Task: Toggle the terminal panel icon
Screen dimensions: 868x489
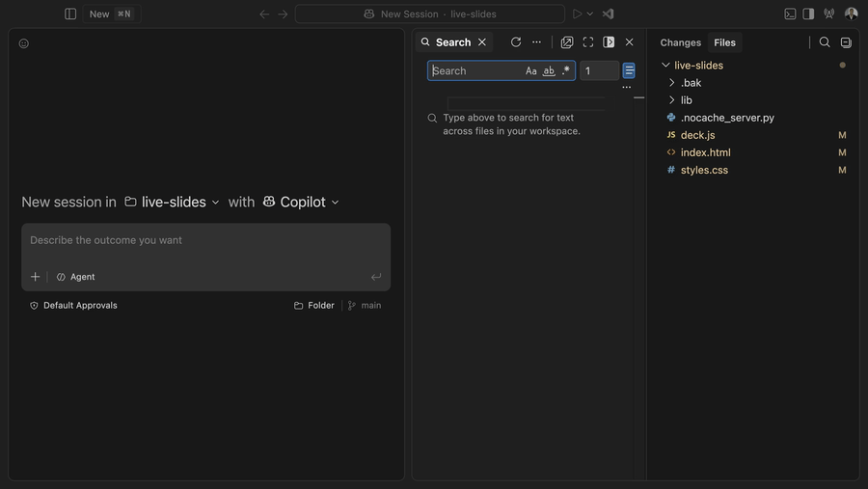Action: coord(790,14)
